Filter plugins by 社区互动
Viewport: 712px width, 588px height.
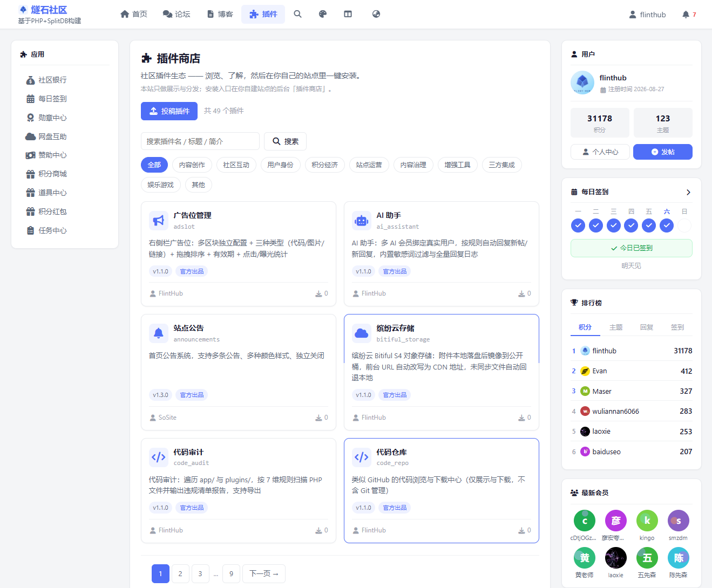[236, 165]
